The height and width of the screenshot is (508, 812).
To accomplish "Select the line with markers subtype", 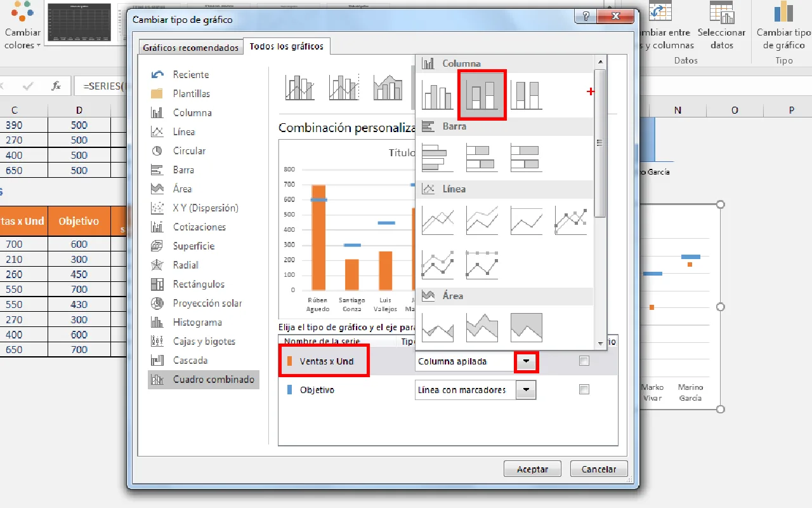I will [571, 220].
